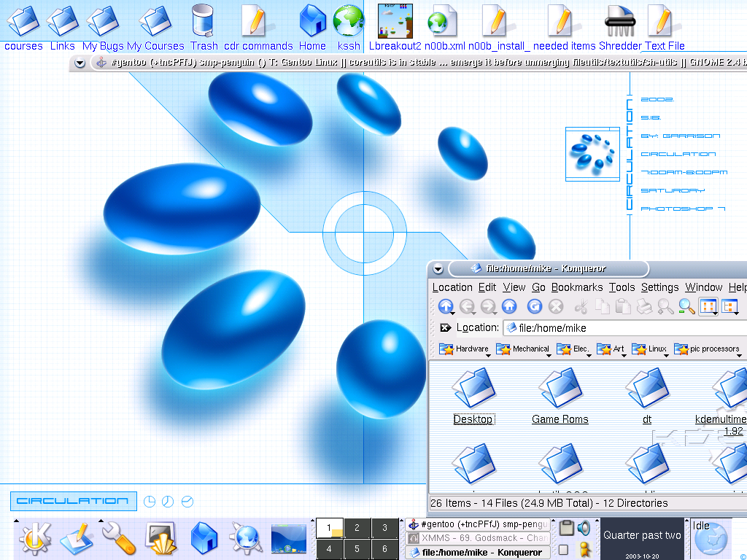
Task: Click the Forward arrow in Konqueror toolbar
Action: pos(488,306)
